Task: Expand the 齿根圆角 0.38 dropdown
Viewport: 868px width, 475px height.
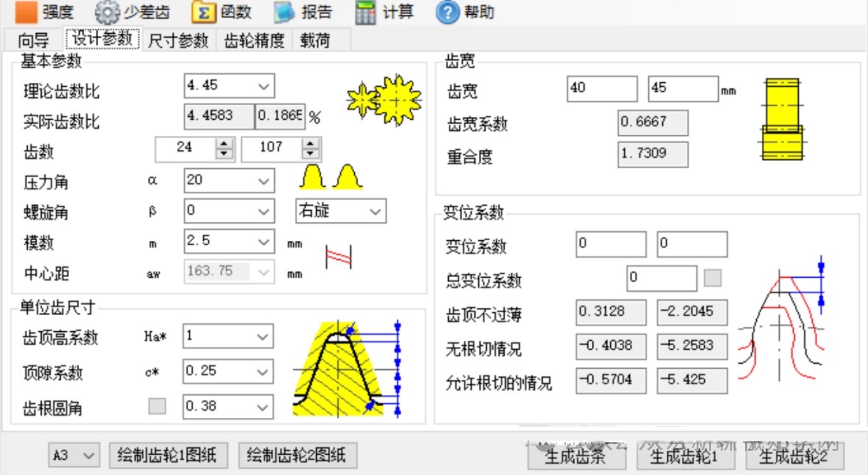Action: [x=263, y=407]
